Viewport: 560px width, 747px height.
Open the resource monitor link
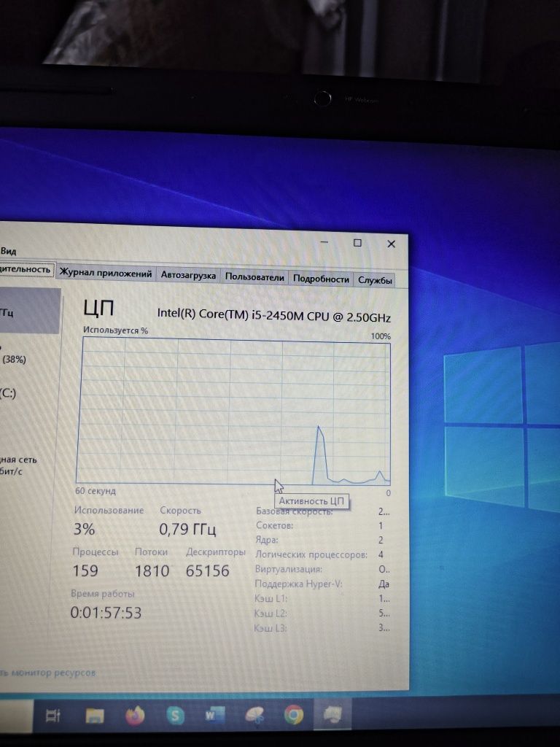coord(47,673)
